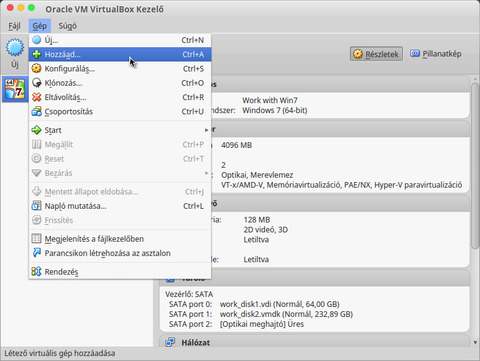Click the Konfigurálás gear icon
Viewport: 480px width, 361px height.
pyautogui.click(x=36, y=69)
